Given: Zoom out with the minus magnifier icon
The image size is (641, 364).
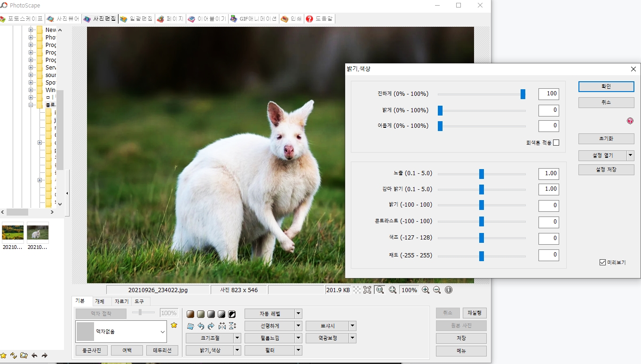Looking at the screenshot, I should pos(437,290).
